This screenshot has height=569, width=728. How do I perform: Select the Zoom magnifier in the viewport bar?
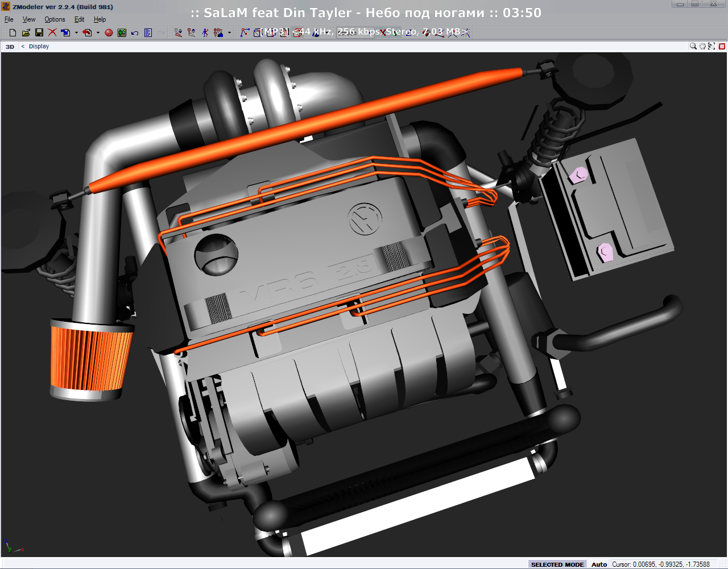(693, 46)
